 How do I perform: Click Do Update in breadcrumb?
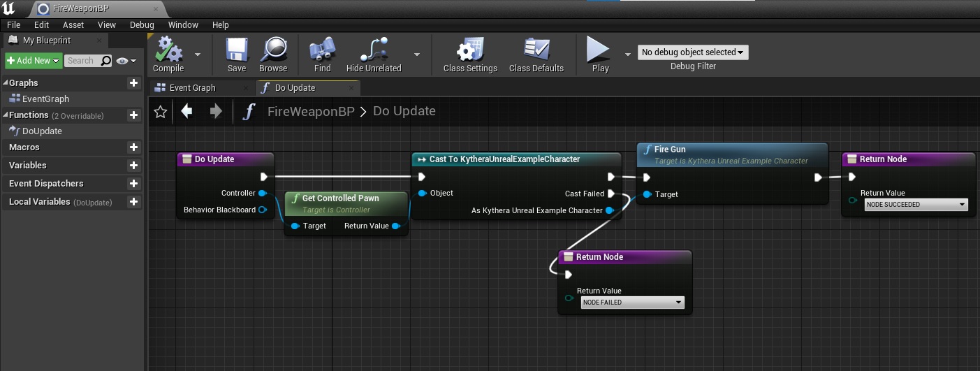(x=404, y=111)
